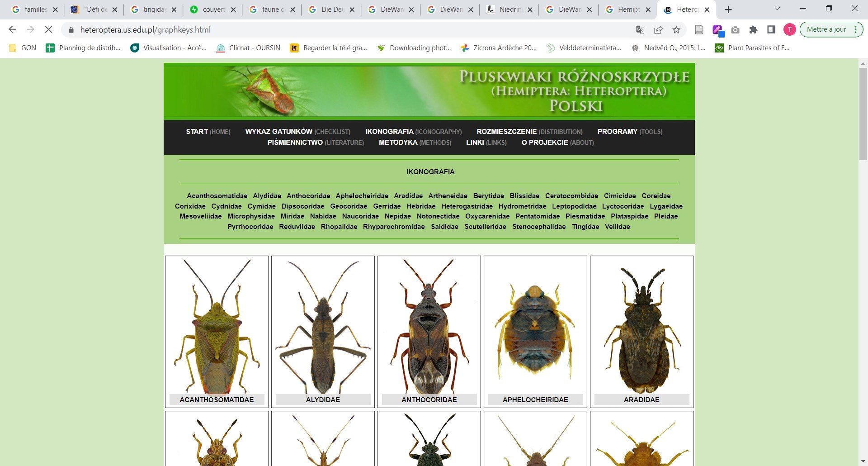Screen dimensions: 868x466
Task: Open LINKI (LINKS) menu item
Action: click(486, 143)
